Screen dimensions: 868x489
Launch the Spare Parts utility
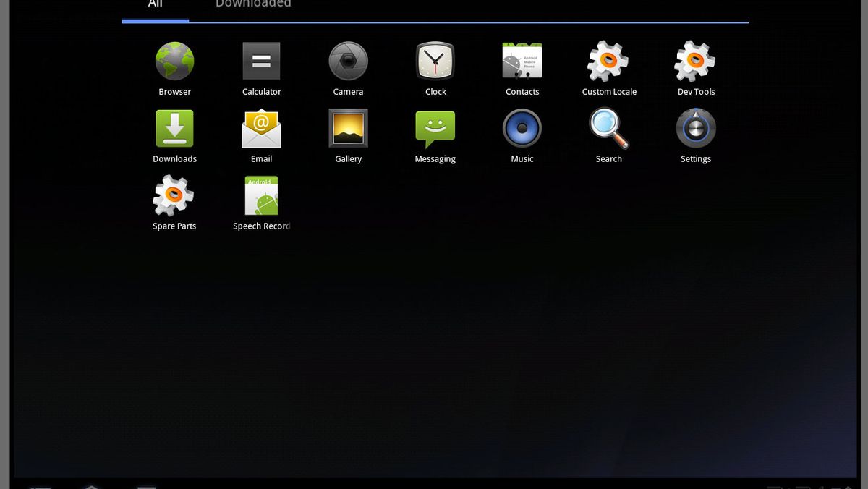[174, 195]
